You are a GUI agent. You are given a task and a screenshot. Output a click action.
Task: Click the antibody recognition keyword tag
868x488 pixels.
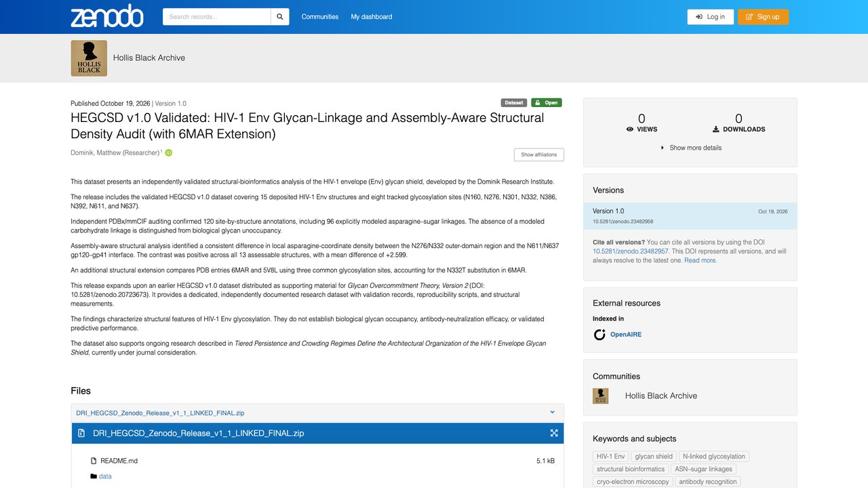[x=708, y=482]
